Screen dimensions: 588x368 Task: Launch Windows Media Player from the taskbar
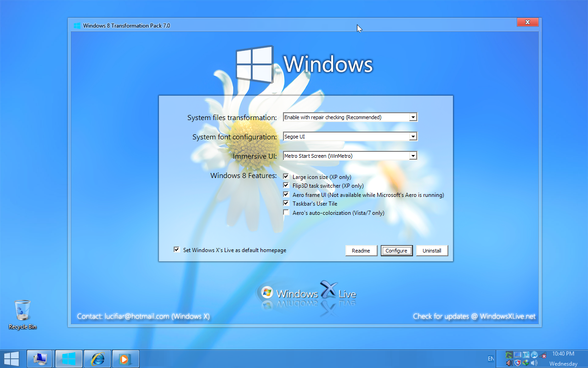tap(125, 359)
